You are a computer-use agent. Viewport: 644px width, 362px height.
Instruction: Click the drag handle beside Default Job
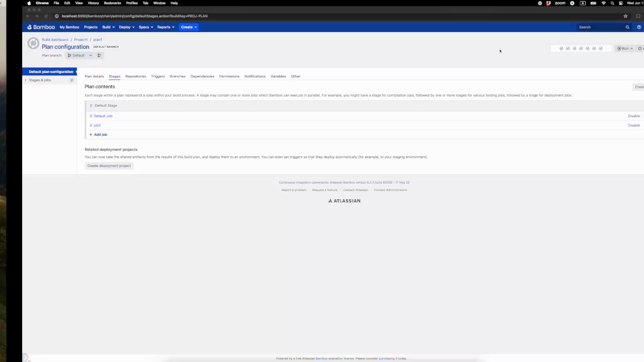click(91, 116)
